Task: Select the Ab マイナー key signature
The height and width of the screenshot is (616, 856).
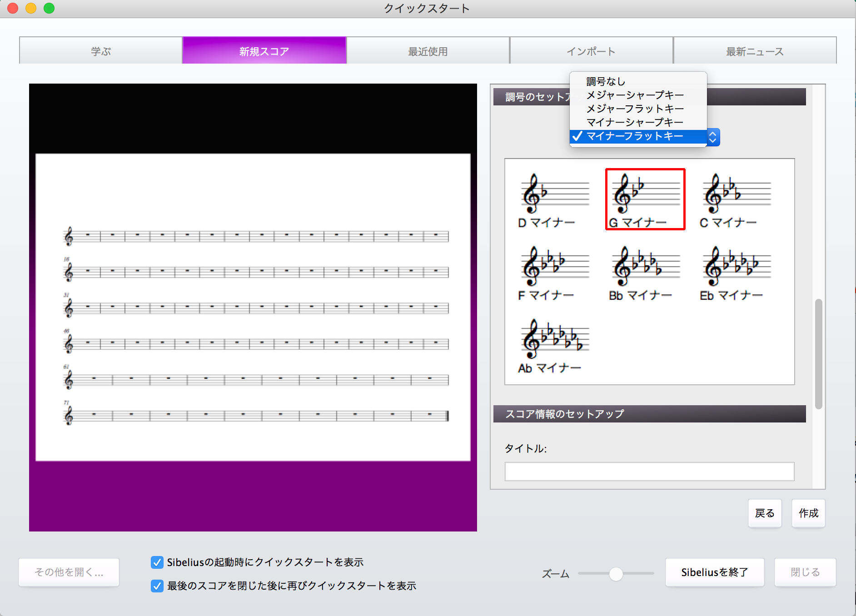Action: (554, 345)
